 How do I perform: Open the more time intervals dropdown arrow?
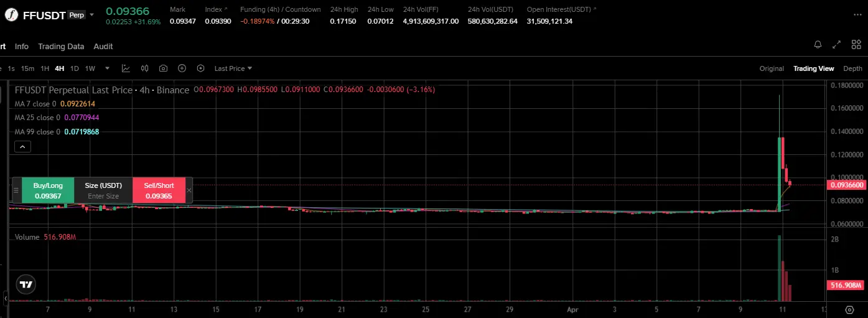click(x=108, y=68)
